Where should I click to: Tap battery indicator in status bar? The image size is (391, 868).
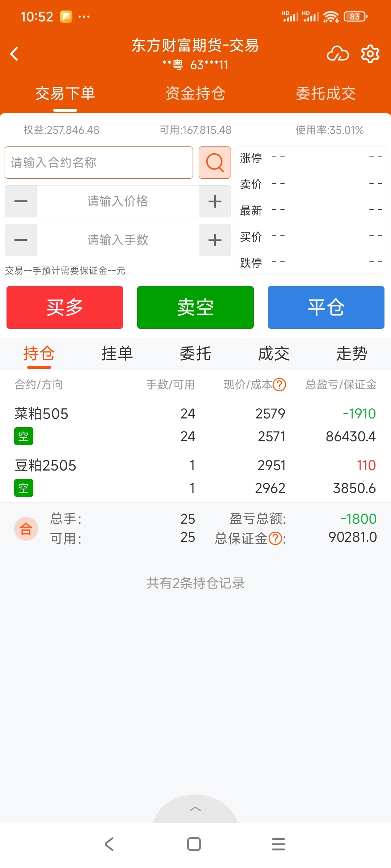click(356, 17)
